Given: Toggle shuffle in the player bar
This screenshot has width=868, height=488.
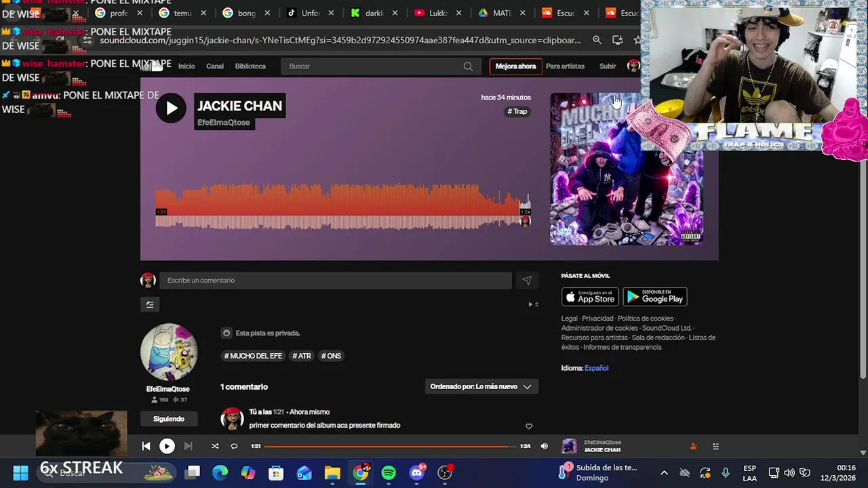Looking at the screenshot, I should tap(215, 446).
